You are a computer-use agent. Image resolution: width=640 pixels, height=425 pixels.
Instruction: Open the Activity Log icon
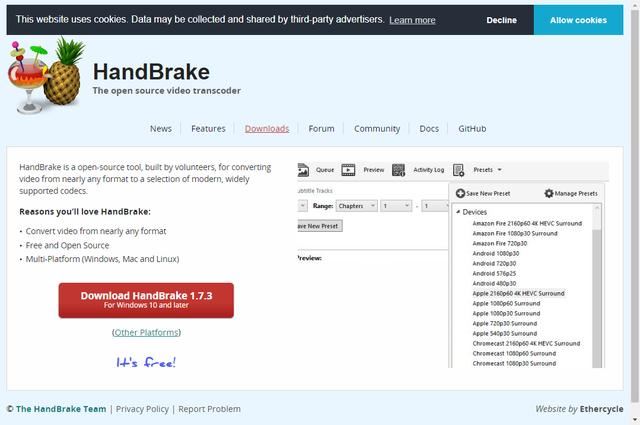pos(399,170)
